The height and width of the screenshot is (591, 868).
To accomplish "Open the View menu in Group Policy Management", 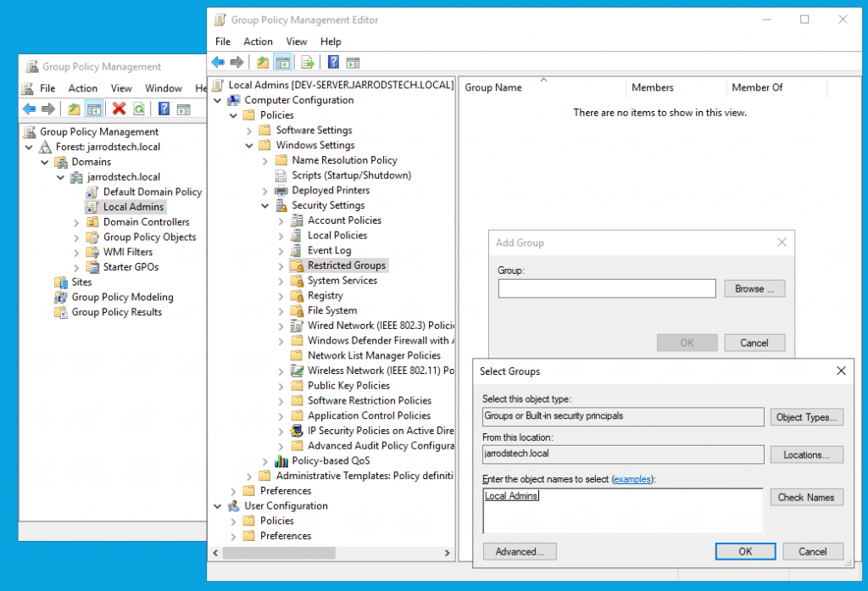I will coord(121,87).
